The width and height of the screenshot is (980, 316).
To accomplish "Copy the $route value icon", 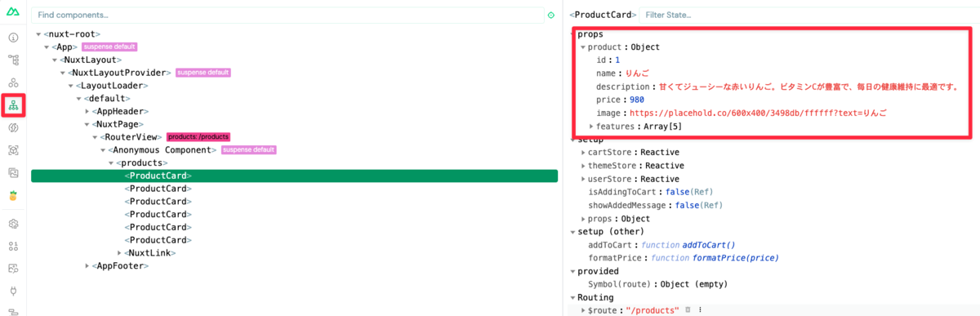I will click(x=688, y=310).
